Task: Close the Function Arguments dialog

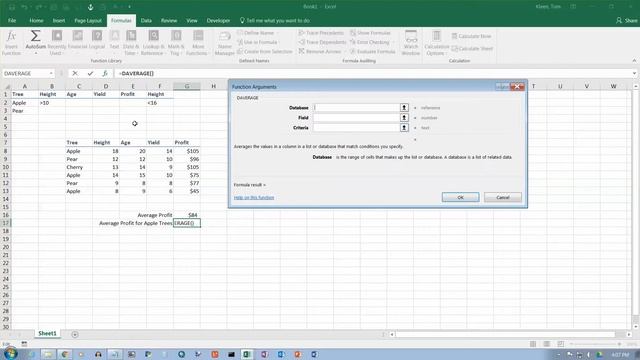Action: tap(517, 87)
